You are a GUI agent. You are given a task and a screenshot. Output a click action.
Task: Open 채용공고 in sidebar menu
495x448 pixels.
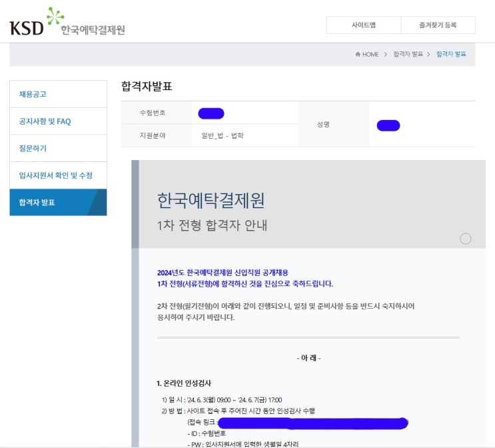[x=58, y=94]
